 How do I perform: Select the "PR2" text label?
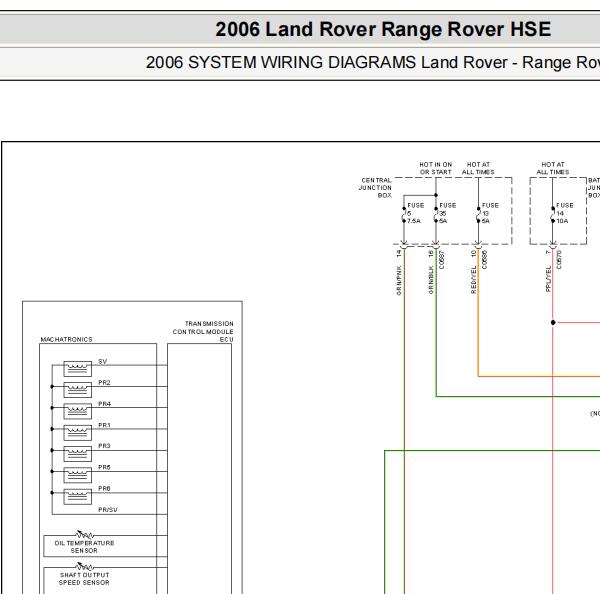[104, 383]
